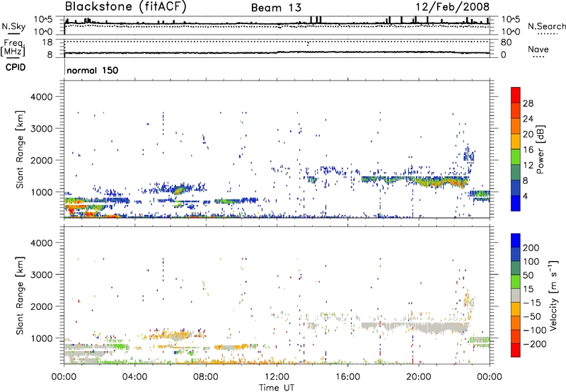Pick the green 15–50 Velocity color segment

(x=516, y=282)
